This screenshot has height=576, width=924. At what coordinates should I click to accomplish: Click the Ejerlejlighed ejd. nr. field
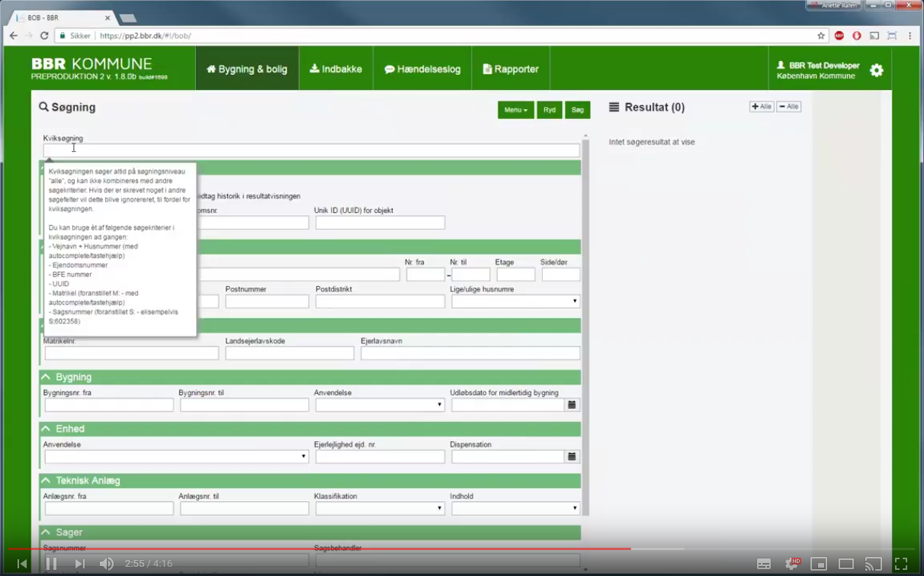tap(380, 457)
